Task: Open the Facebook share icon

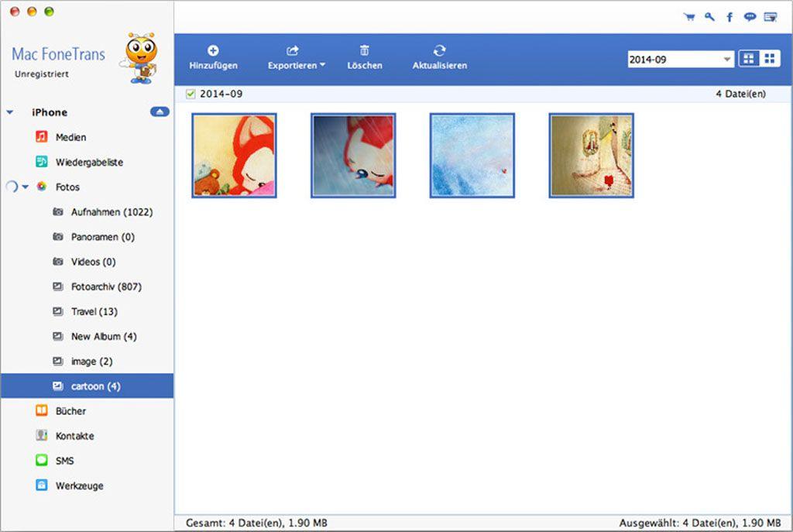Action: [729, 17]
